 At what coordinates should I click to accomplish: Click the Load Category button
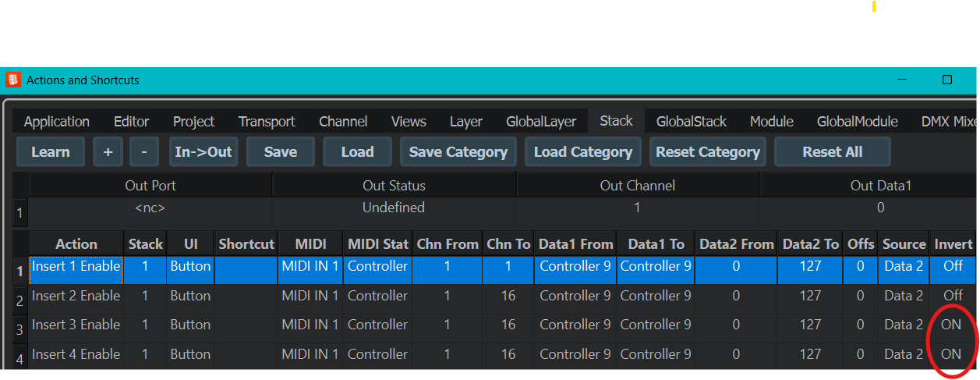583,152
